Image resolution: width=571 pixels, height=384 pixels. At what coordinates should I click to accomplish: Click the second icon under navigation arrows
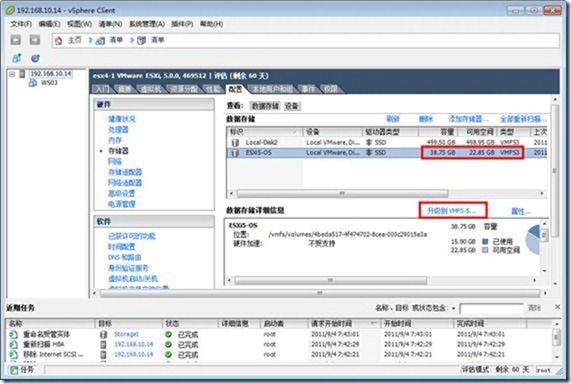[x=35, y=58]
